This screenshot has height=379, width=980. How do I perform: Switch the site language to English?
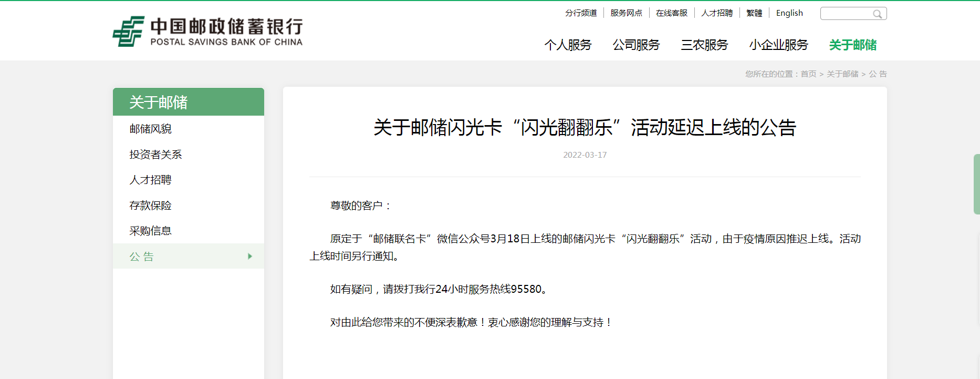[789, 13]
